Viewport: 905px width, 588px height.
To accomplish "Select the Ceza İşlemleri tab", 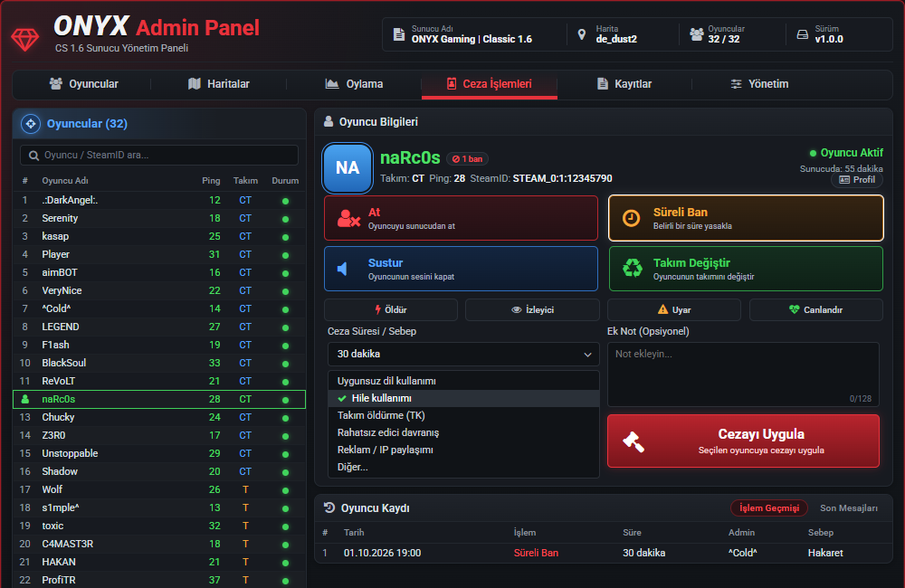I will (490, 84).
